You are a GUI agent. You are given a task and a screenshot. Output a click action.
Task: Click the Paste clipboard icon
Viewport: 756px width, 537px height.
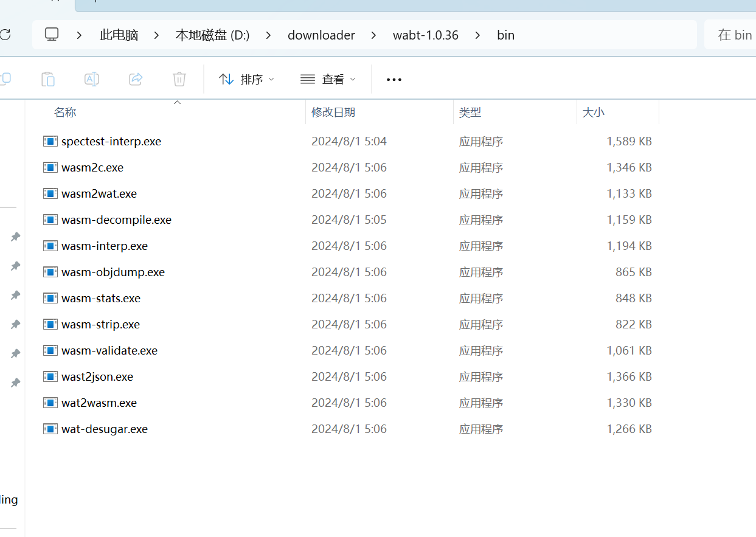pyautogui.click(x=47, y=79)
